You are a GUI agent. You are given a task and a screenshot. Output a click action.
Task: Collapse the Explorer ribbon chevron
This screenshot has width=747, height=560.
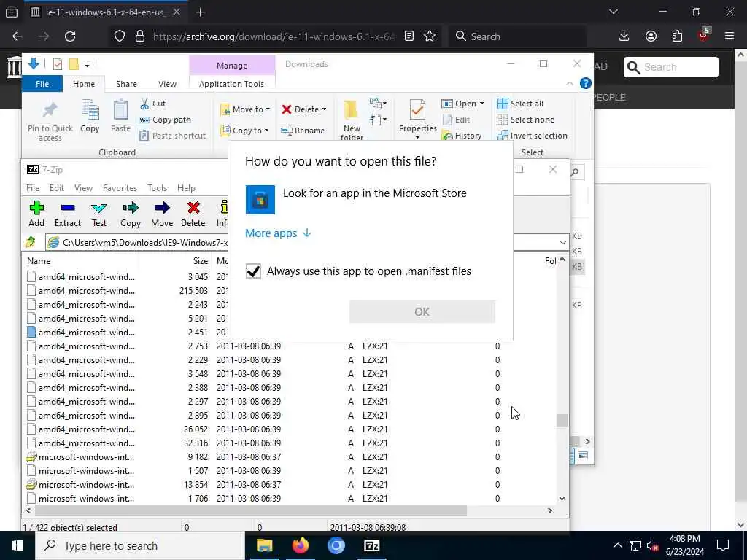pos(570,83)
